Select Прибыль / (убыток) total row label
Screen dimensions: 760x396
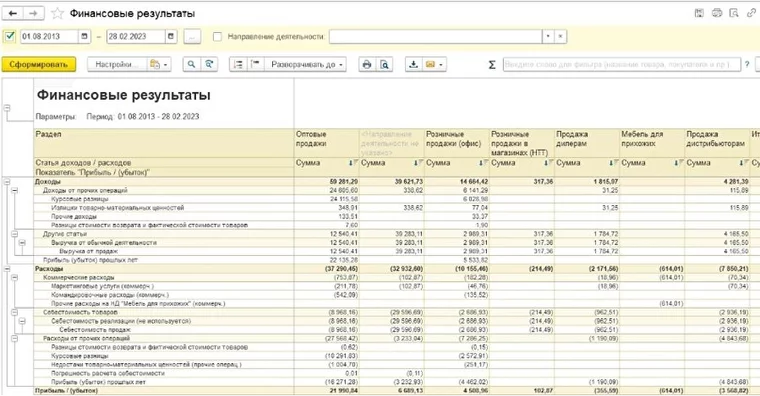(x=66, y=391)
